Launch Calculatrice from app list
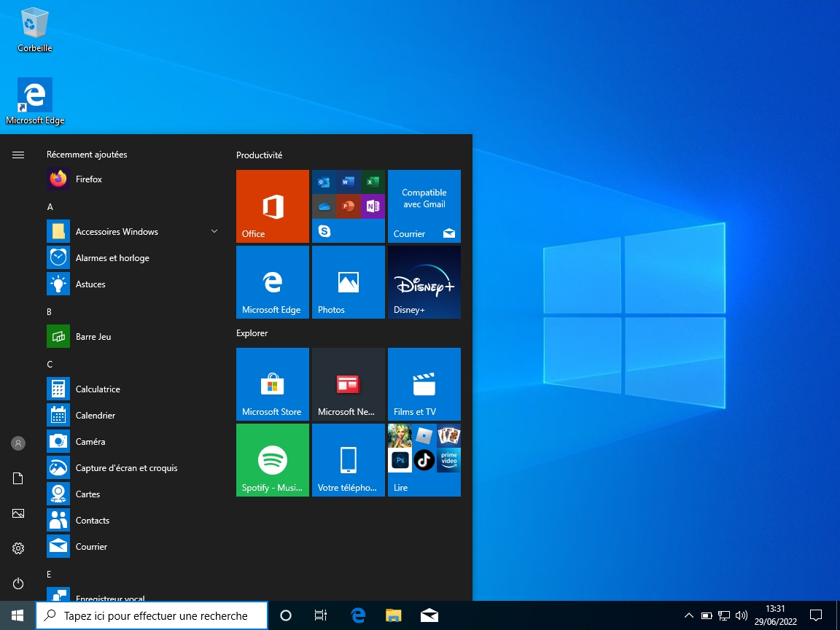The height and width of the screenshot is (630, 840). (133, 389)
